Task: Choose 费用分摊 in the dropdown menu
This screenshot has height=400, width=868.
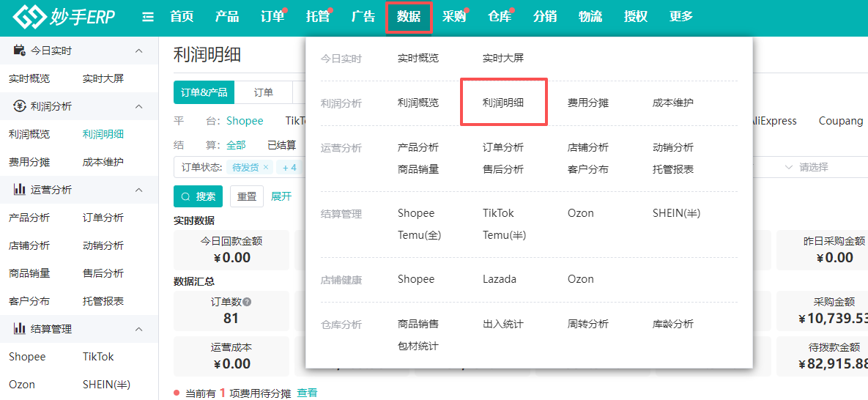Action: coord(588,103)
